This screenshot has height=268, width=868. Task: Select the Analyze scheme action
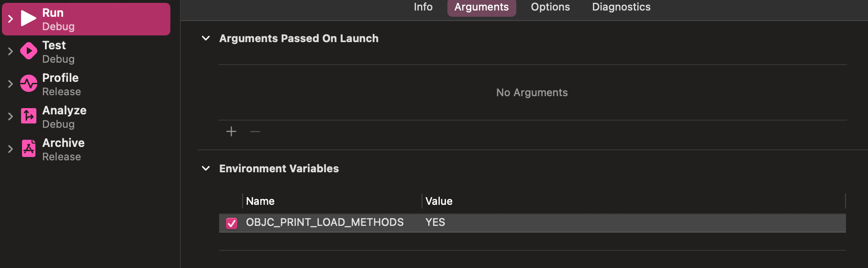tap(86, 117)
